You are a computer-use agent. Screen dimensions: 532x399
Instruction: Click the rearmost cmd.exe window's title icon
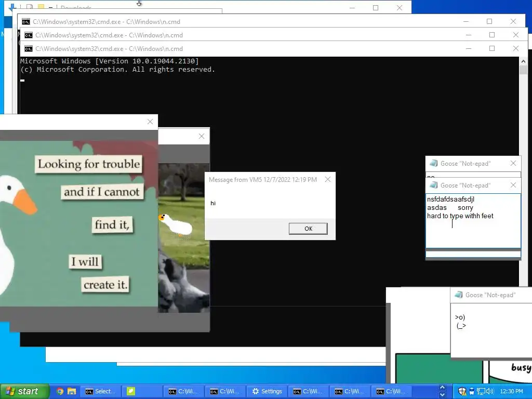coord(26,22)
